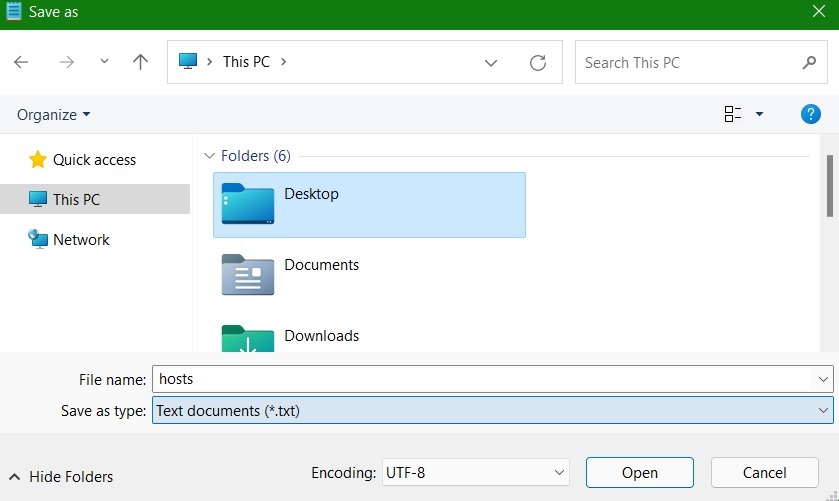Click the search magnifier icon
Image resolution: width=839 pixels, height=501 pixels.
tap(809, 63)
